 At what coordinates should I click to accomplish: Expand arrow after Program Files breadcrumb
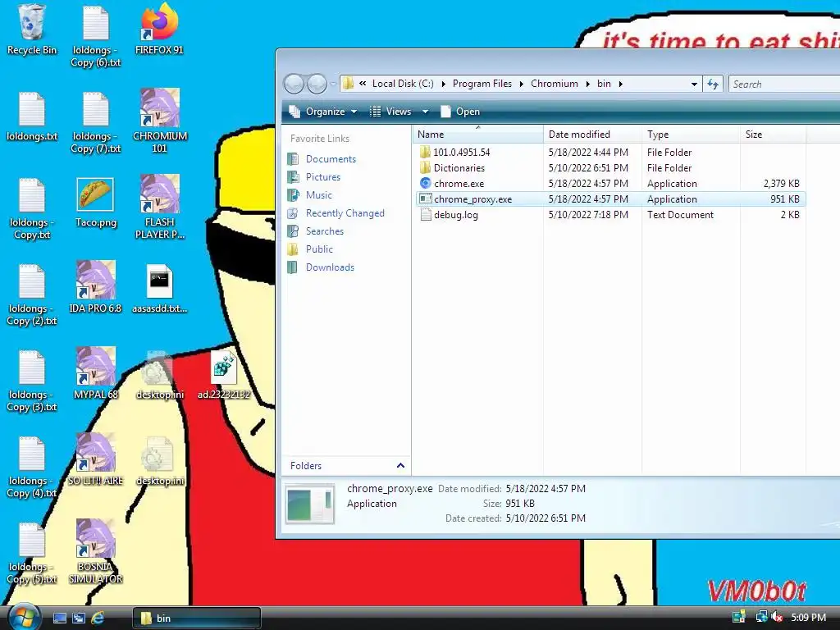521,84
